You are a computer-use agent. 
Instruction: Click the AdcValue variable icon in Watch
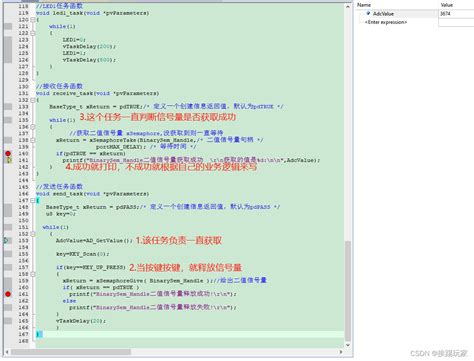[368, 13]
